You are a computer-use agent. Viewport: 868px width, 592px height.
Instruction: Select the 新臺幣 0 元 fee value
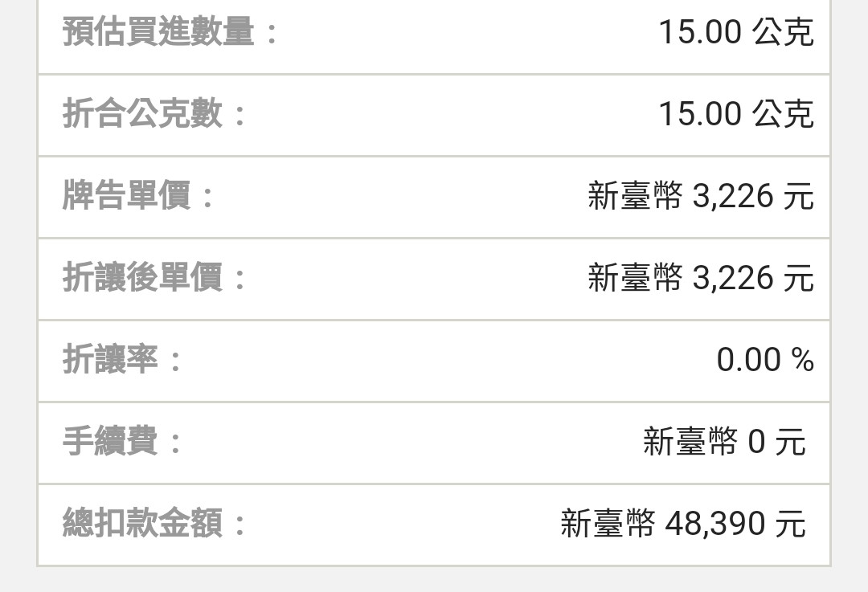point(723,442)
